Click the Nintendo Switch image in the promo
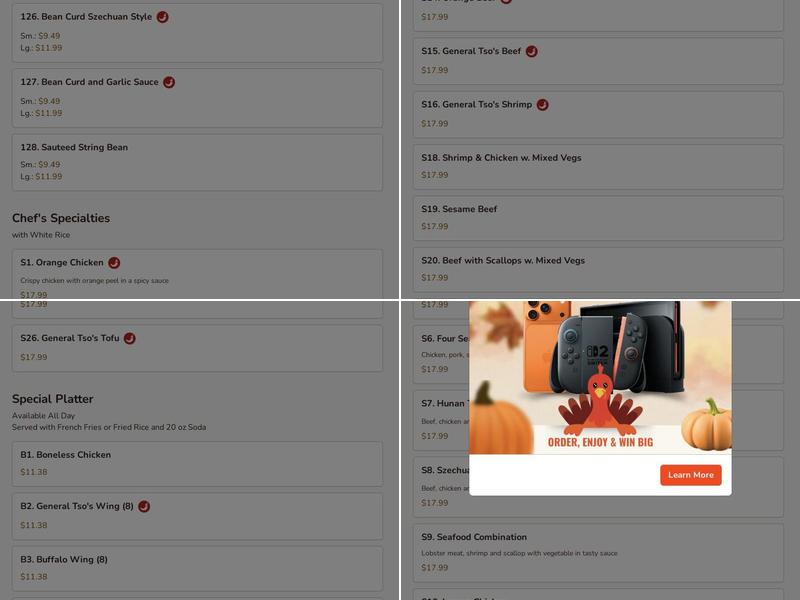Image resolution: width=800 pixels, height=600 pixels. 618,348
